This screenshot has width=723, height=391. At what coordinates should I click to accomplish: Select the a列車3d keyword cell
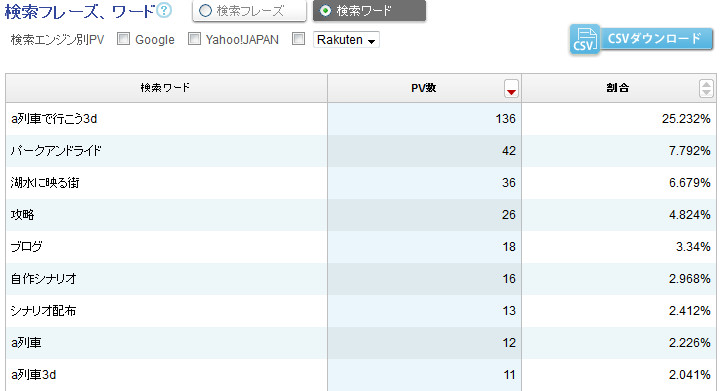click(166, 374)
